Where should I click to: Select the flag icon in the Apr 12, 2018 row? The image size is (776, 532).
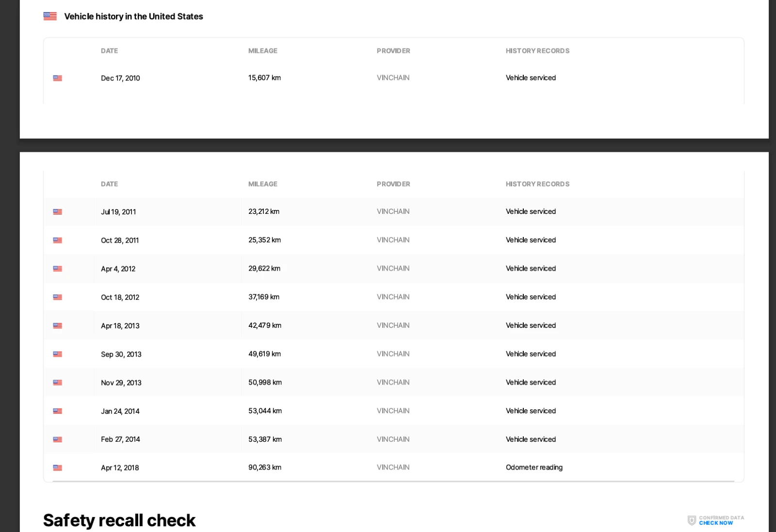tap(57, 468)
